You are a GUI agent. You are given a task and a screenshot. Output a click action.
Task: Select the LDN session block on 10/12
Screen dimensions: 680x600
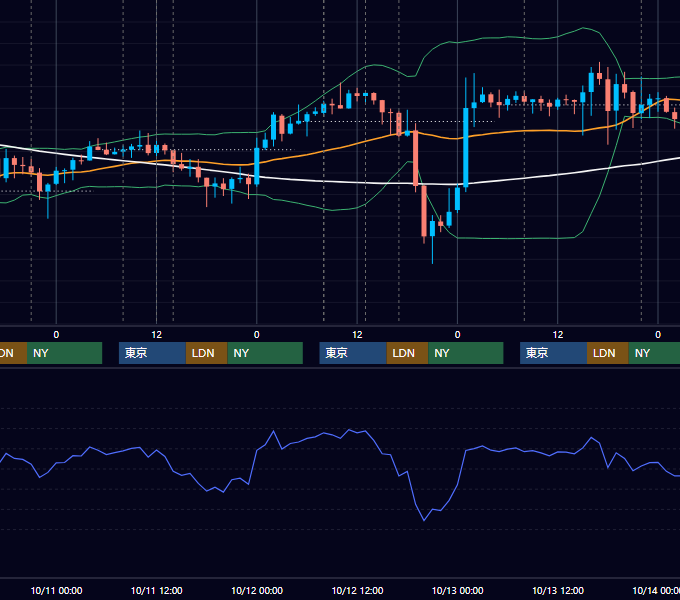(407, 353)
